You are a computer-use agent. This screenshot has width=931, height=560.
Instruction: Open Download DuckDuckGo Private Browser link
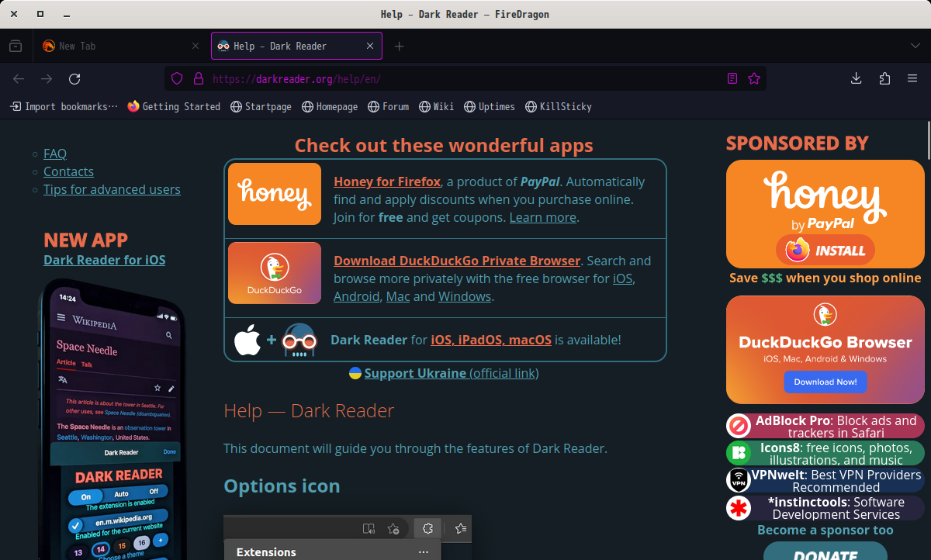point(457,261)
